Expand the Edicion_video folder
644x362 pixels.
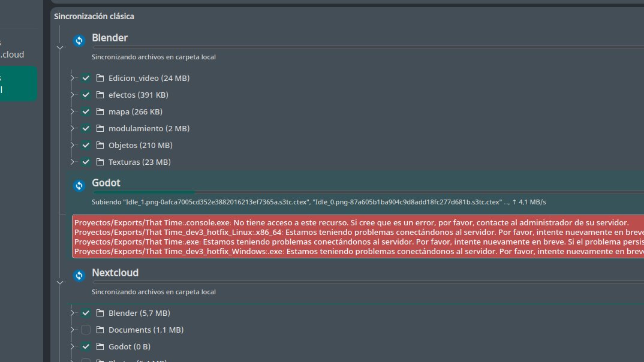click(x=73, y=78)
